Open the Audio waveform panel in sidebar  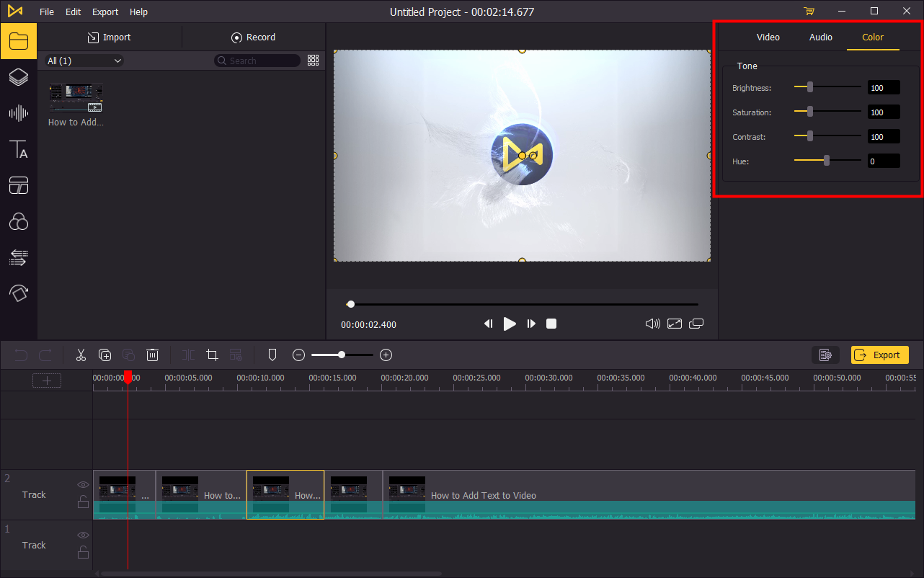18,113
